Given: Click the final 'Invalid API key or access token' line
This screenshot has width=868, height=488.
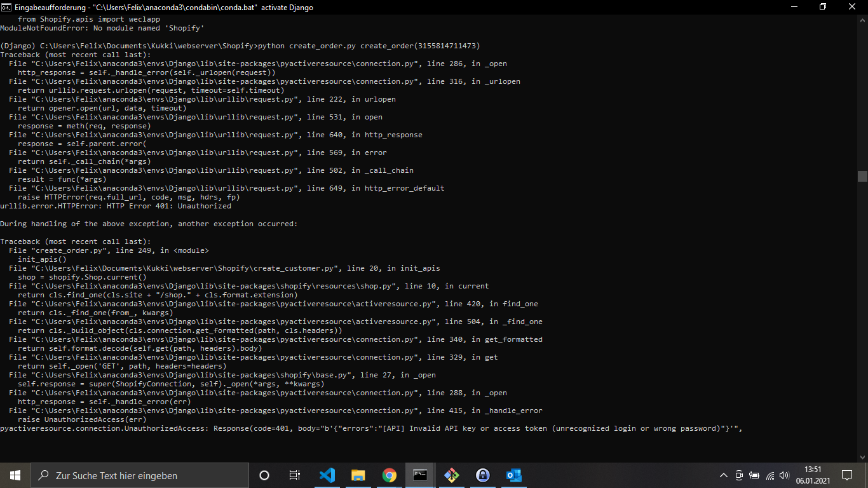Looking at the screenshot, I should coord(371,428).
